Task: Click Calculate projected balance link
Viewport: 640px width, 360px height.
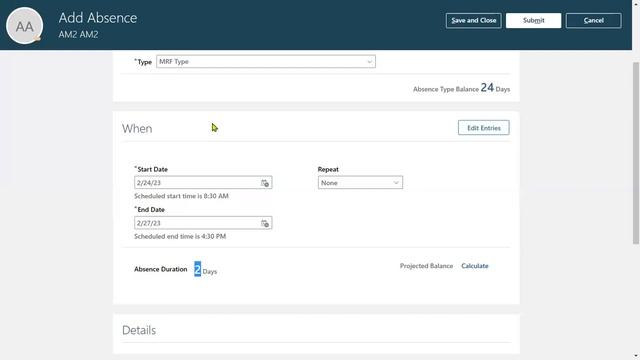Action: [475, 266]
